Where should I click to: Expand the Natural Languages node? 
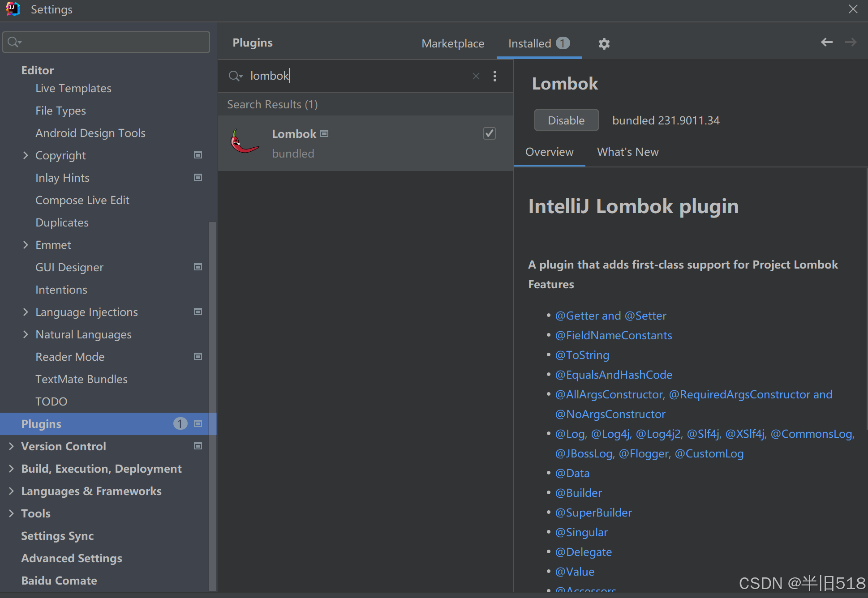pos(26,334)
